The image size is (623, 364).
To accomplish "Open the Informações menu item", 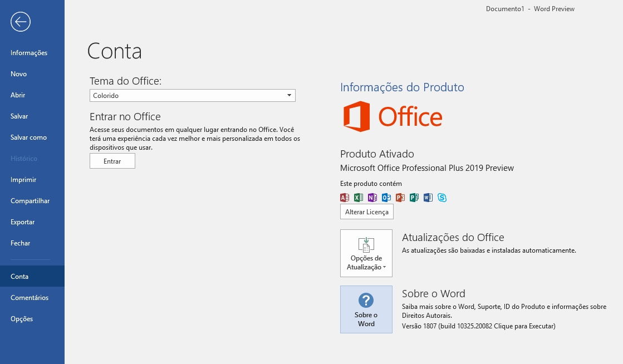I will [32, 53].
